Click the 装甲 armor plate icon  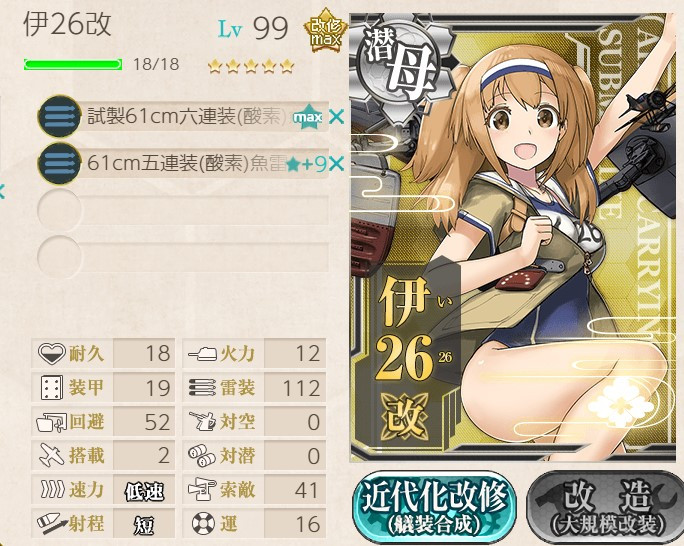(x=52, y=387)
